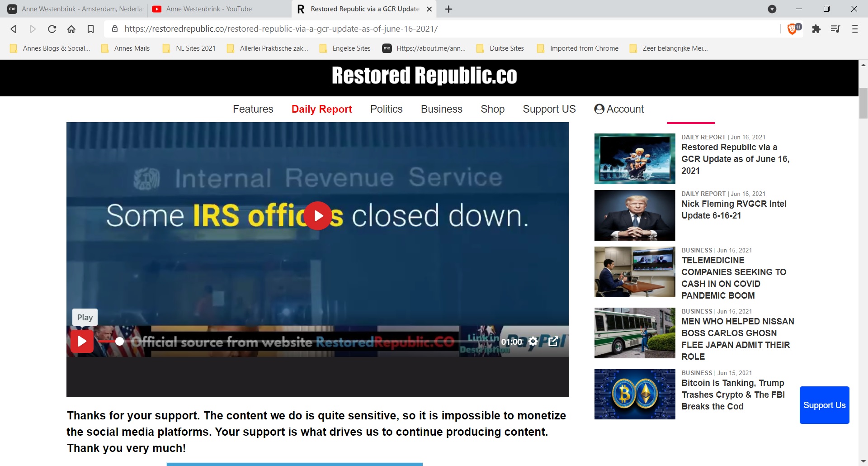Open Nick Fleming RVGCR Intel Update article

coord(734,209)
